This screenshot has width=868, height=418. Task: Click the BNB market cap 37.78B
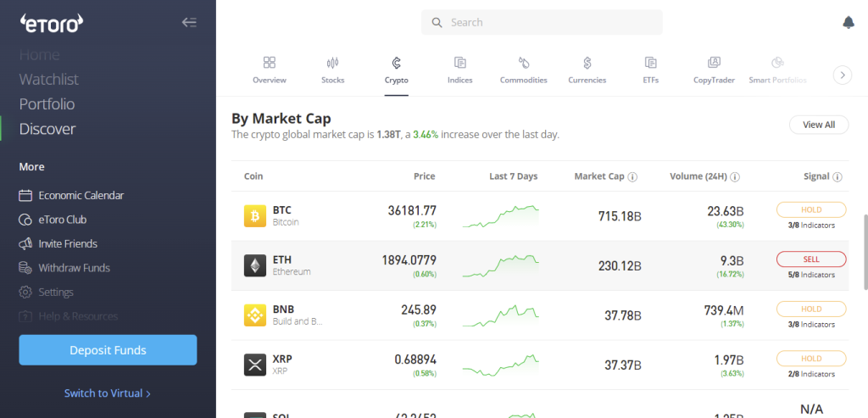(x=623, y=315)
